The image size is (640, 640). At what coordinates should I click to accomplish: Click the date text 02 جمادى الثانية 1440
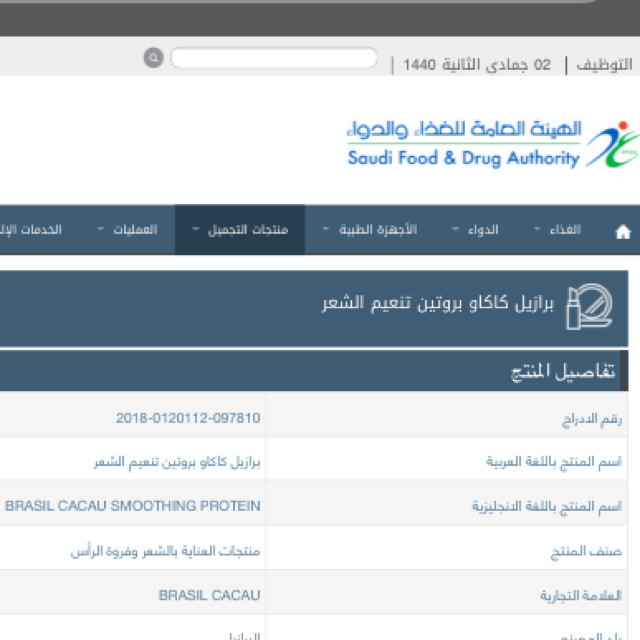[477, 64]
